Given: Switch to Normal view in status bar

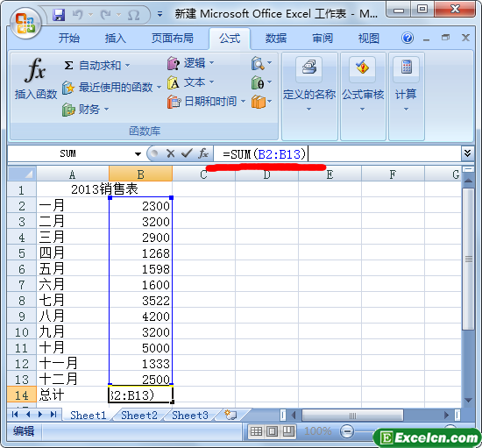Looking at the screenshot, I should (256, 431).
